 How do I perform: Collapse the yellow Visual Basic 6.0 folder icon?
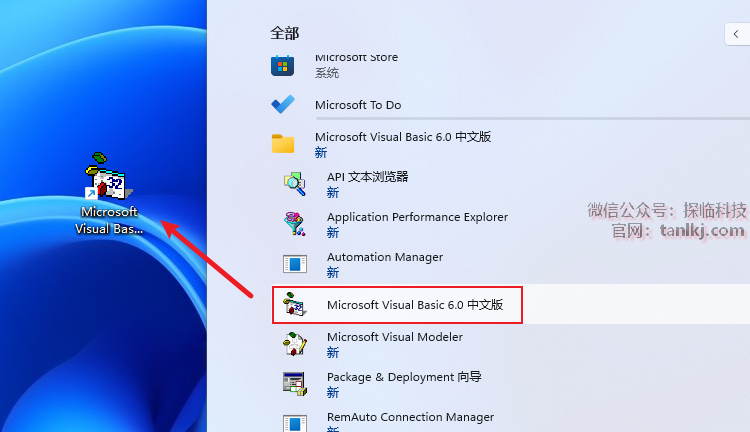[x=283, y=144]
